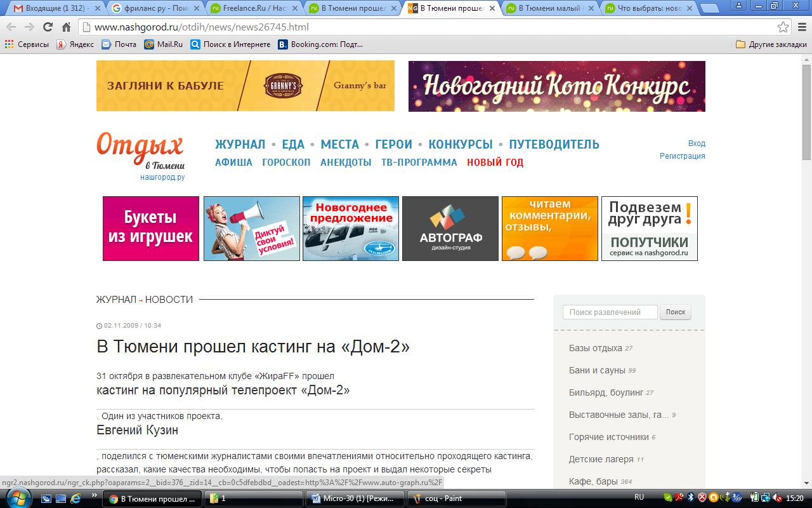The width and height of the screenshot is (812, 508).
Task: Open the Booking.com bookmark
Action: 320,44
